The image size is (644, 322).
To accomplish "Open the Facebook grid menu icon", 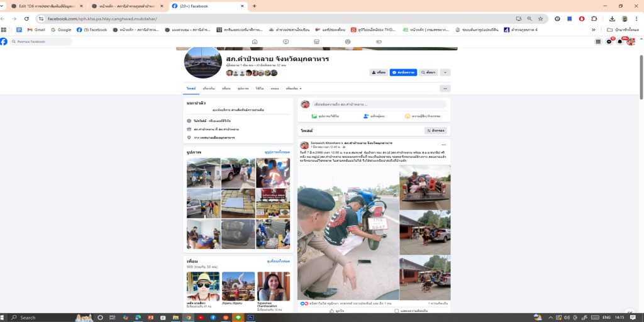I will point(598,42).
